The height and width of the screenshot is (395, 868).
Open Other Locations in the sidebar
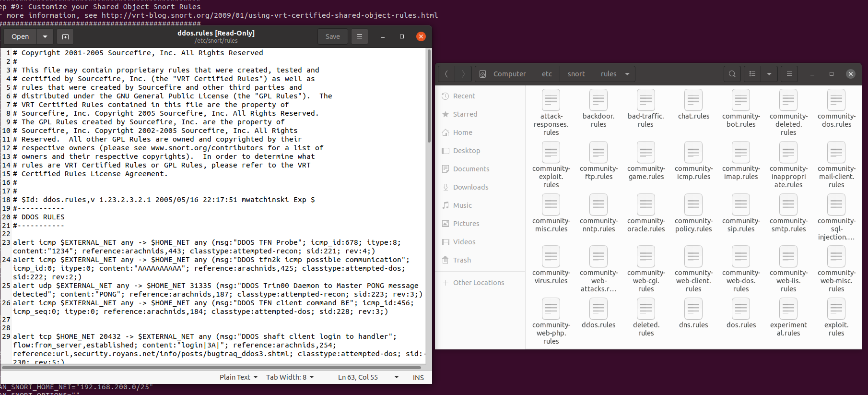coord(478,283)
